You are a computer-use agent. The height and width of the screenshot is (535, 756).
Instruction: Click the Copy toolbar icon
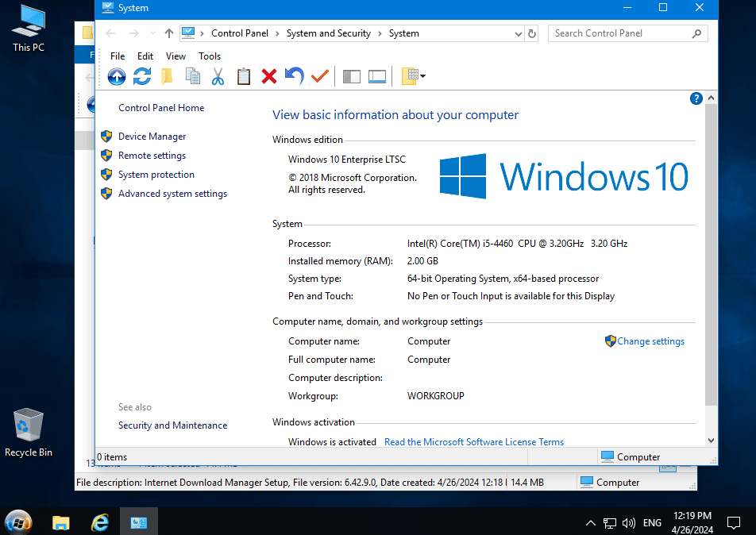pyautogui.click(x=192, y=76)
